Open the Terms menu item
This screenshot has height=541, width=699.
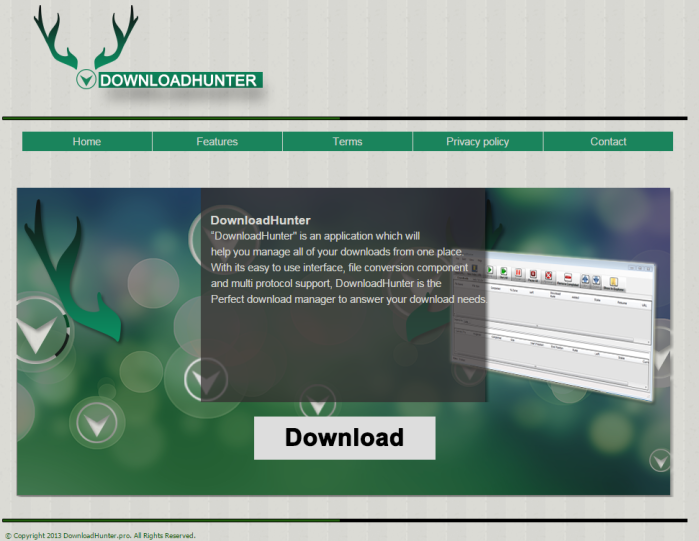[347, 142]
